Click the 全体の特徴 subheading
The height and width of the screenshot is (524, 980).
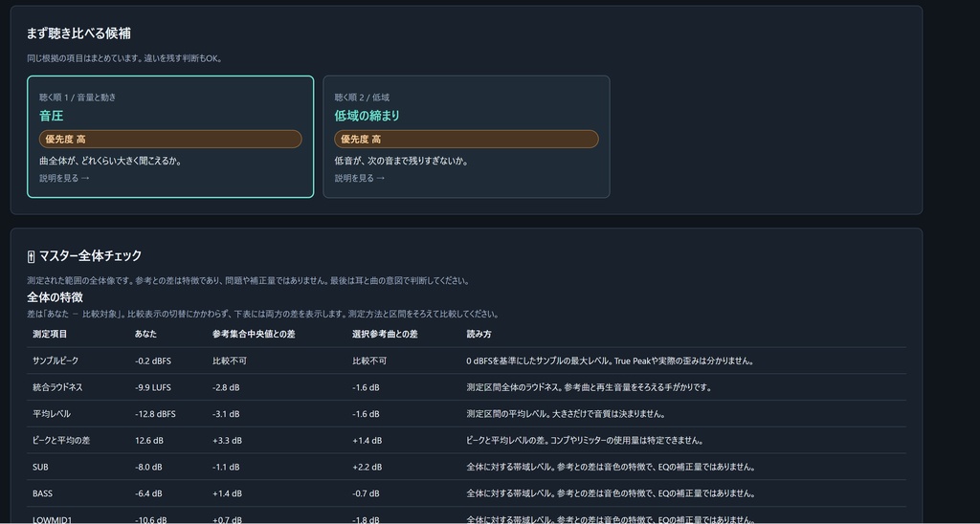point(55,297)
